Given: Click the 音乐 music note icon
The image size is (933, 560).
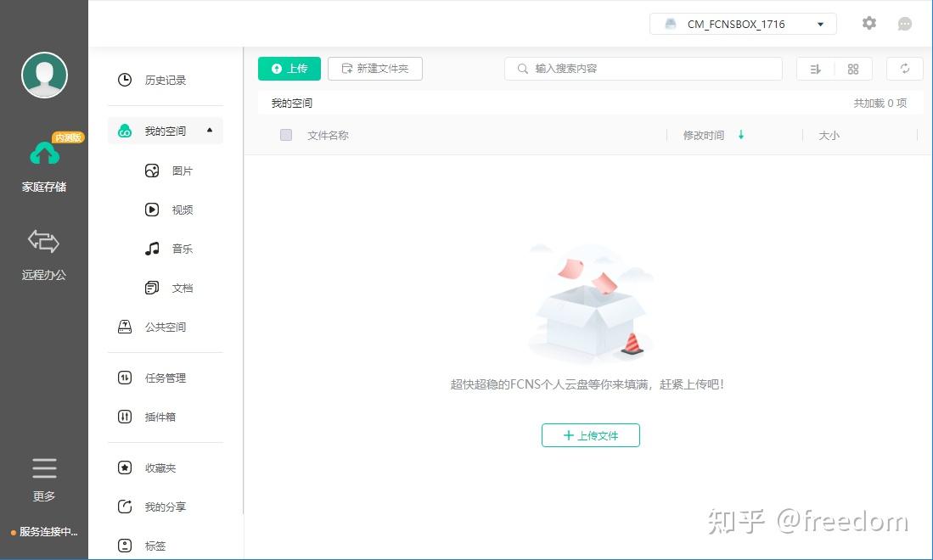Looking at the screenshot, I should pyautogui.click(x=152, y=249).
